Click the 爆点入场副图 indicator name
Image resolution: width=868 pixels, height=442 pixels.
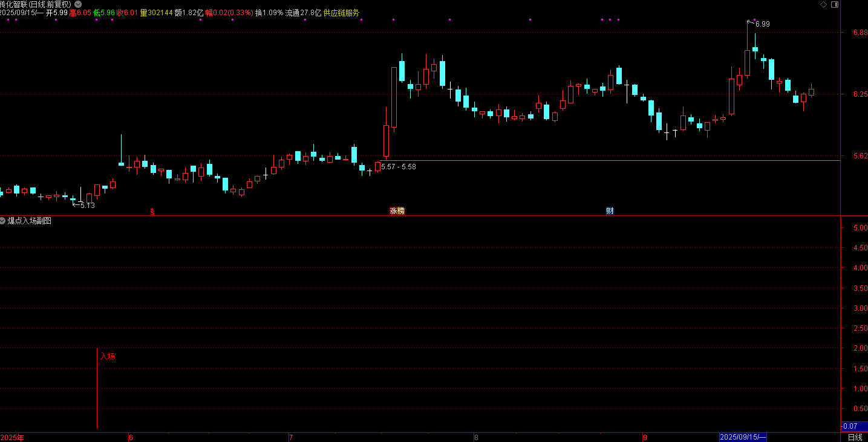point(30,221)
